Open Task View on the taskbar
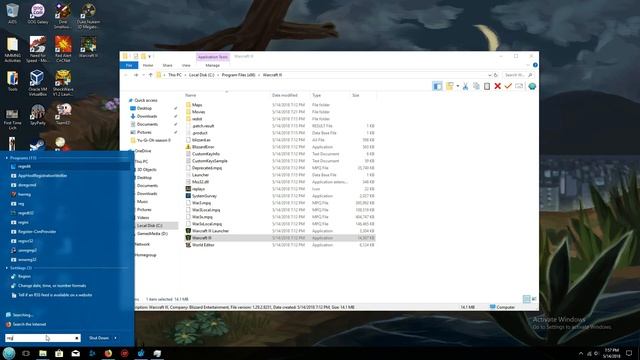The height and width of the screenshot is (360, 640). pos(26,353)
